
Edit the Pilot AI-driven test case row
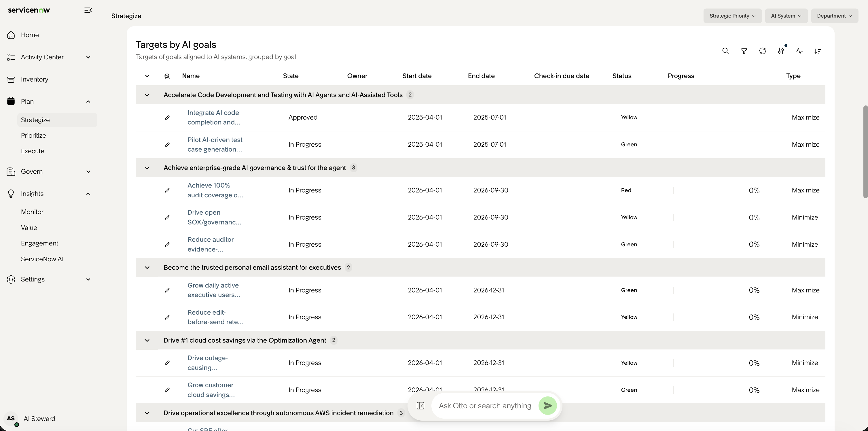click(167, 145)
